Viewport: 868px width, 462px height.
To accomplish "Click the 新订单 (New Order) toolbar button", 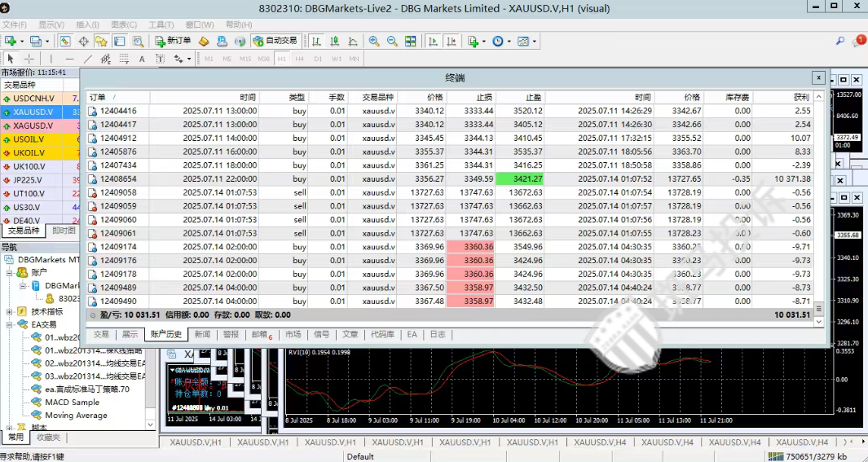I will 172,41.
